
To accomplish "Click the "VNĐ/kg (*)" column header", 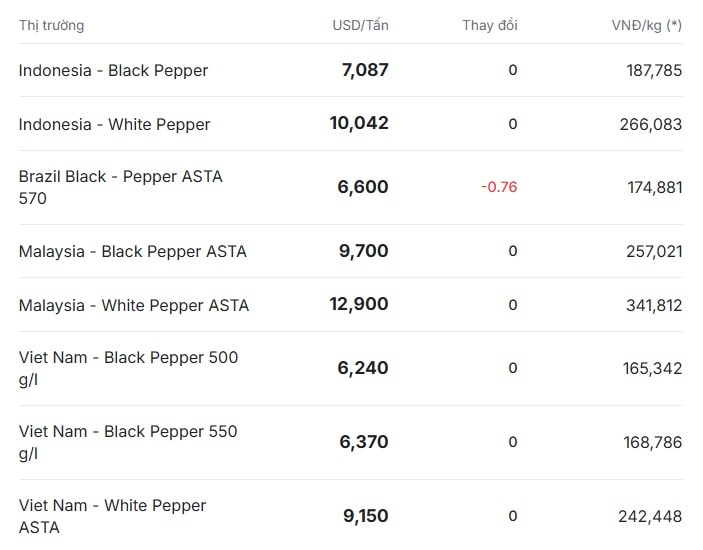I will tap(647, 25).
